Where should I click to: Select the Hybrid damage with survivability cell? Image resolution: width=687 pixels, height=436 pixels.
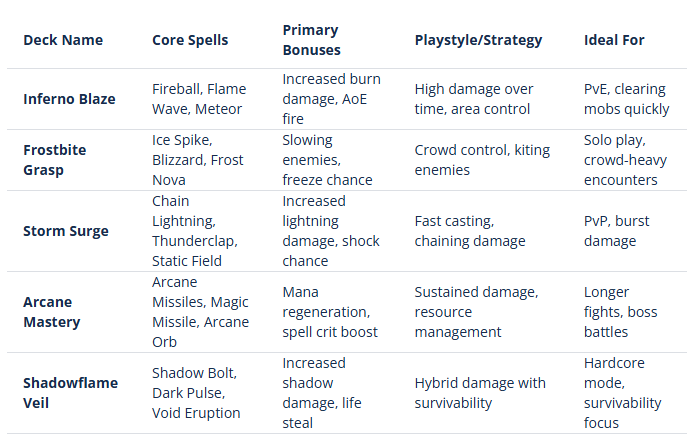pos(480,393)
